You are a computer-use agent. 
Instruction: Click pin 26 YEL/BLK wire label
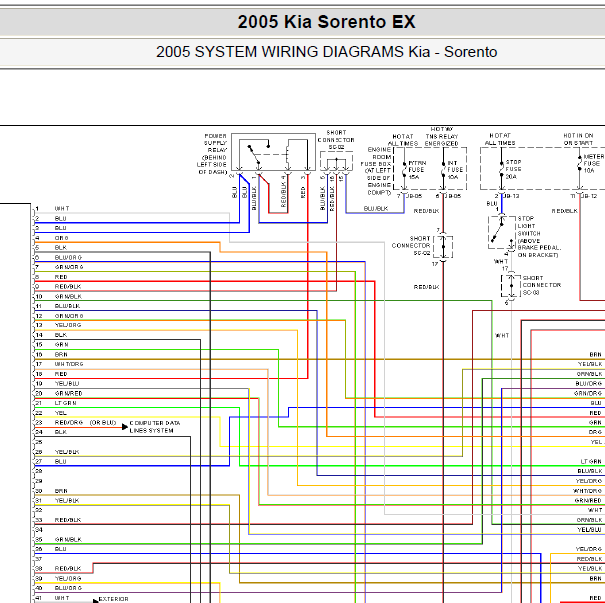[67, 452]
